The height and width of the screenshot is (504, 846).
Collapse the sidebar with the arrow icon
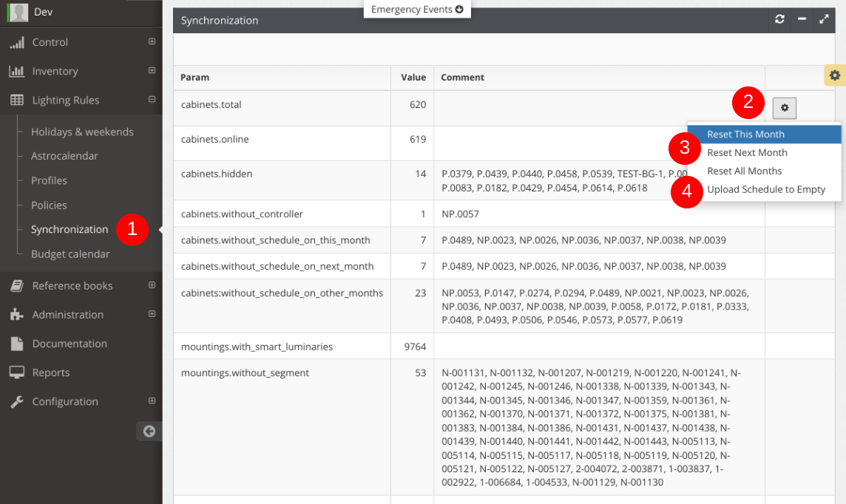[x=149, y=432]
